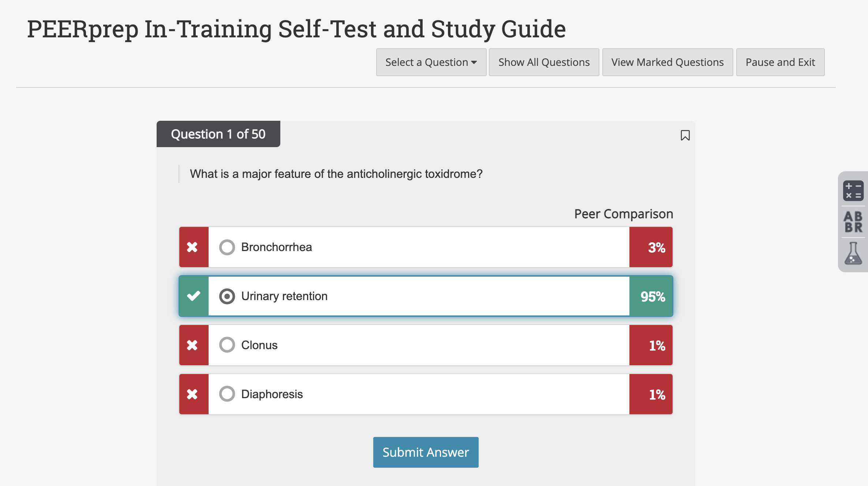
Task: Choose the Clonus radio option
Action: [x=227, y=345]
